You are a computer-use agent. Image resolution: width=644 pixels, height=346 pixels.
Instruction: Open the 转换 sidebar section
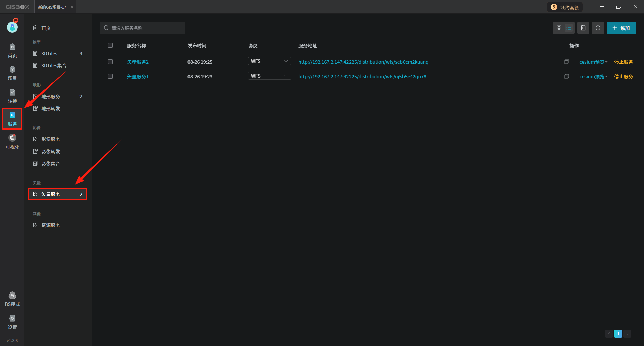coord(12,96)
